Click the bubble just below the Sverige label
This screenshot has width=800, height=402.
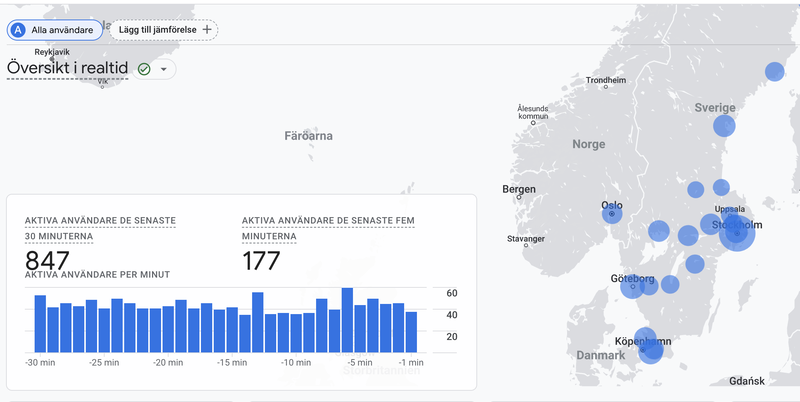coord(724,125)
